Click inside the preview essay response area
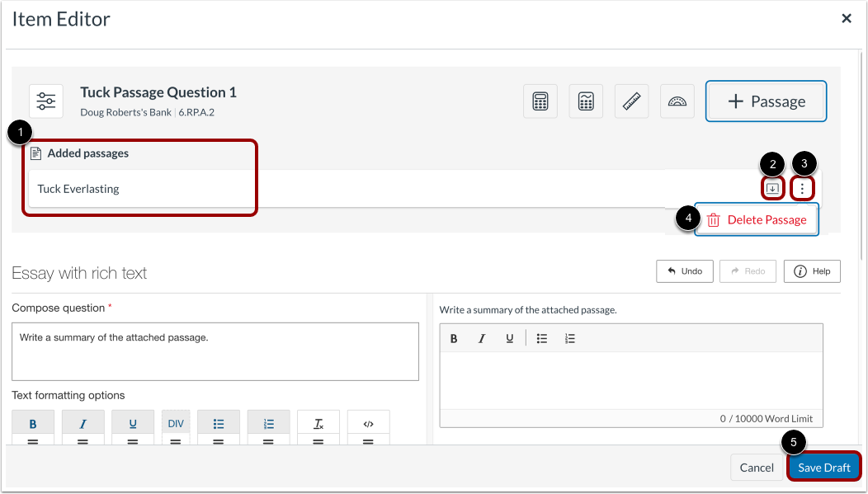The height and width of the screenshot is (494, 868). [x=631, y=380]
